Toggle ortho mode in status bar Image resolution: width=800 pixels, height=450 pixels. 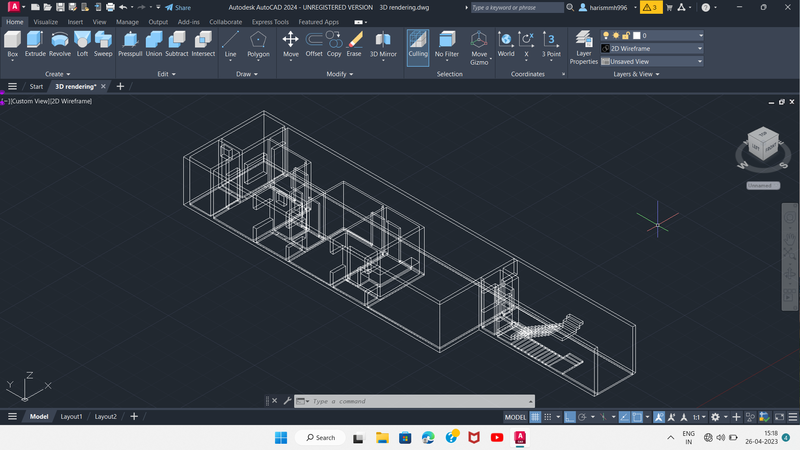(x=569, y=417)
